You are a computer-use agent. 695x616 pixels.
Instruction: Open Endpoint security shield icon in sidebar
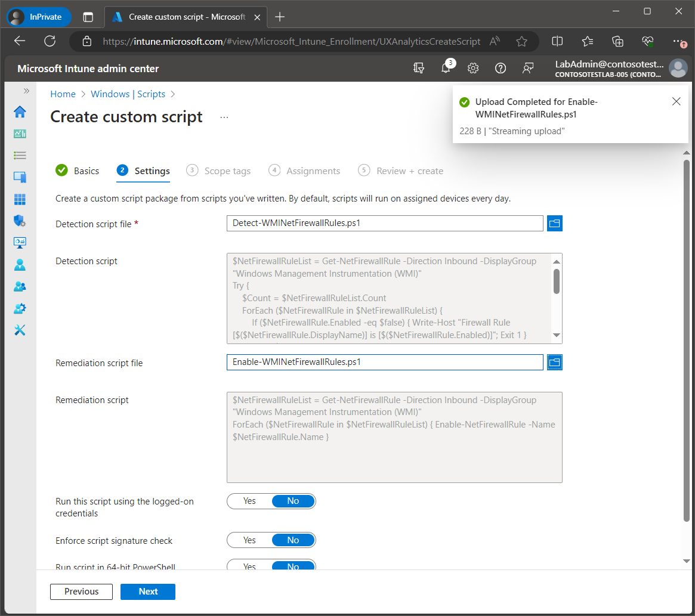20,221
